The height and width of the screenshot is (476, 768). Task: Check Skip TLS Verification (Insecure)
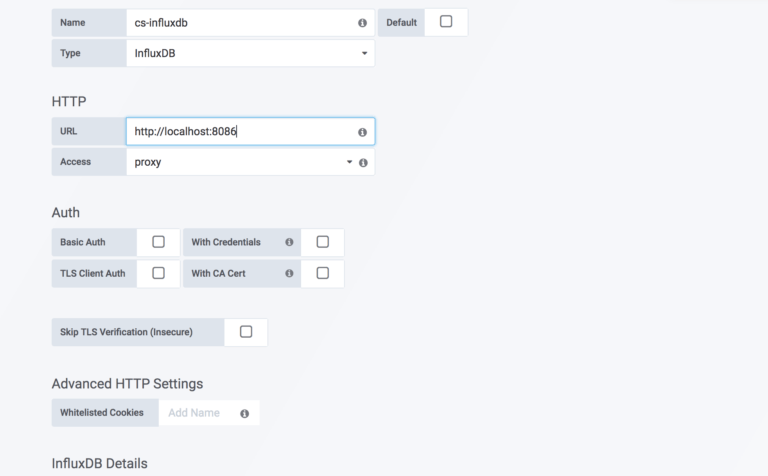tap(246, 332)
